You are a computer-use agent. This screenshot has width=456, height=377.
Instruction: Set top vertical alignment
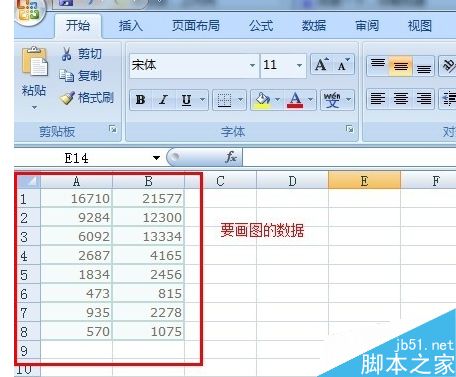point(378,66)
